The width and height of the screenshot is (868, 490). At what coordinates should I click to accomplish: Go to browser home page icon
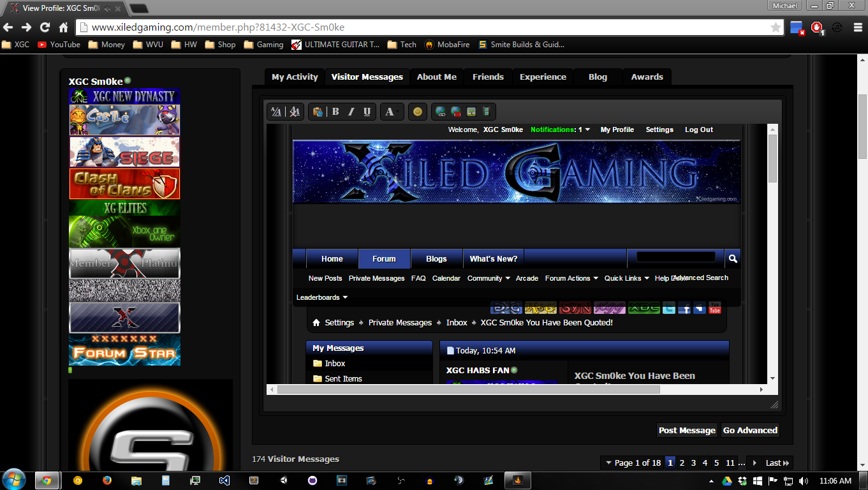click(63, 27)
